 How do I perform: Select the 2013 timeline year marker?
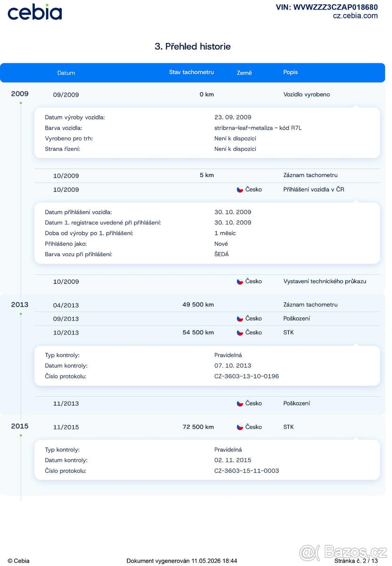click(20, 305)
